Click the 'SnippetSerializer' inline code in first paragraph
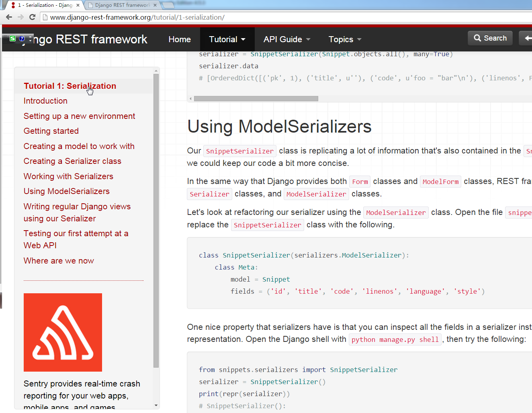 (x=240, y=151)
